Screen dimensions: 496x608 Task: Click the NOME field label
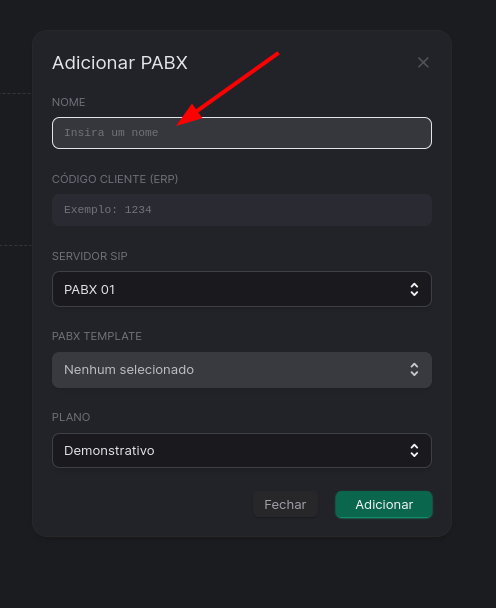click(x=69, y=102)
